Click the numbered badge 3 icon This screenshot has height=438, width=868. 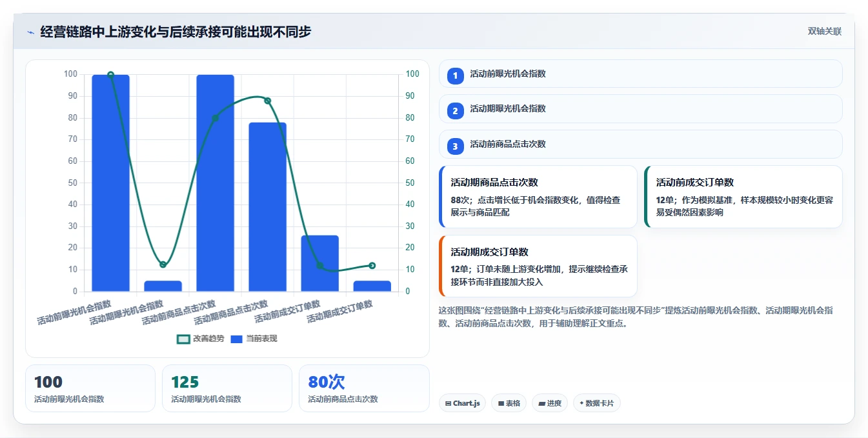[x=455, y=146]
